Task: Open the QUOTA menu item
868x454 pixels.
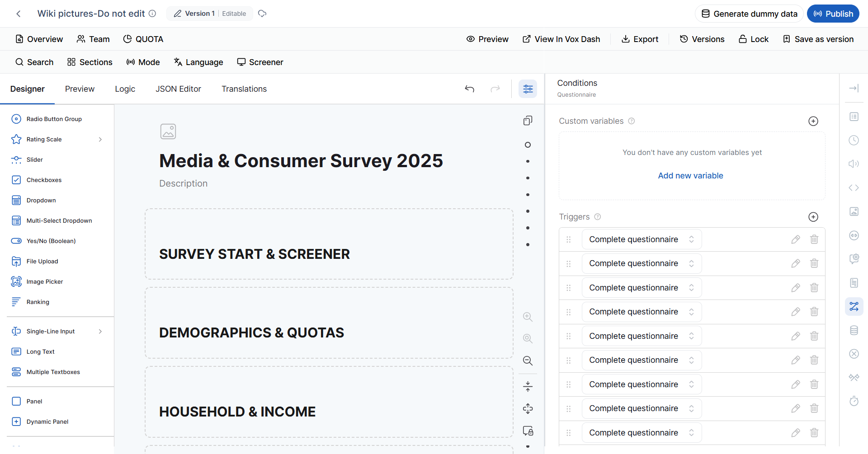Action: (x=143, y=39)
